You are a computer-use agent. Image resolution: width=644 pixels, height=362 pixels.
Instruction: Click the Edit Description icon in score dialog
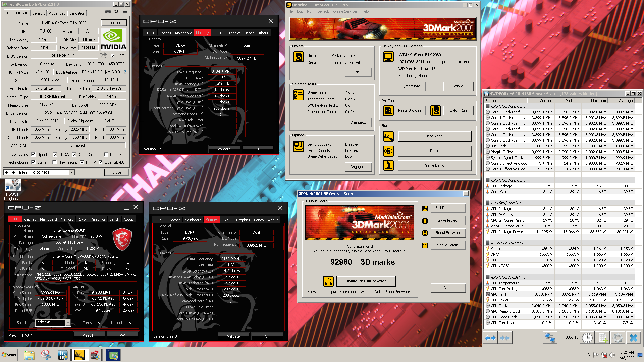[425, 208]
